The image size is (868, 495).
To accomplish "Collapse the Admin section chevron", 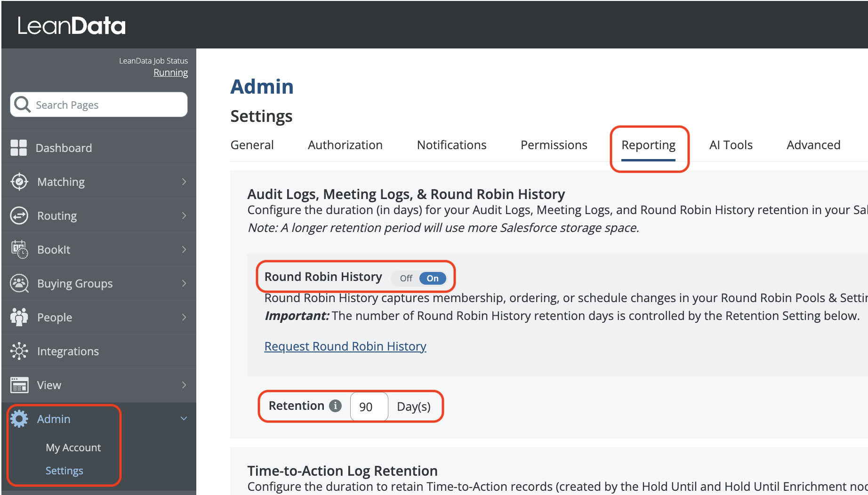I will click(184, 418).
